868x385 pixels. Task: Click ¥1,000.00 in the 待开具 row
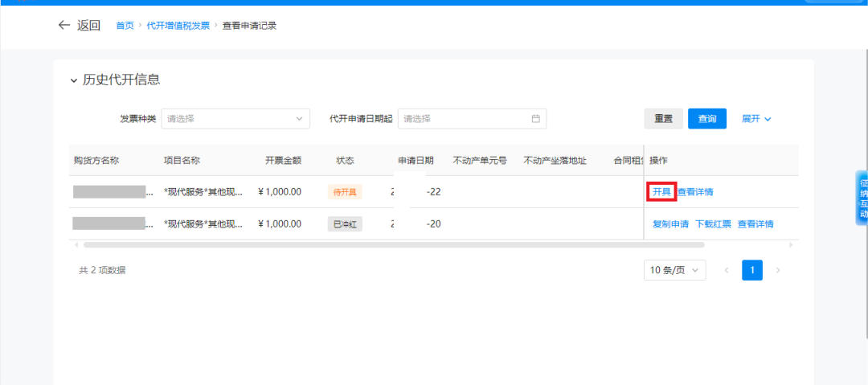(x=280, y=192)
